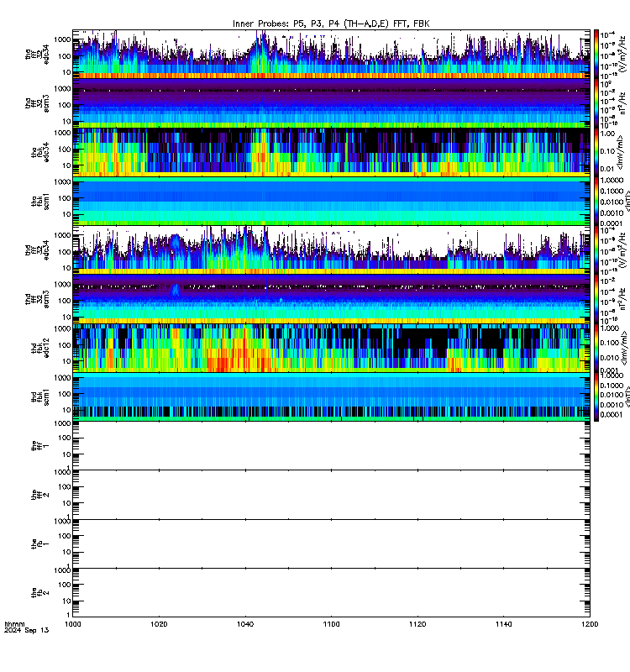The image size is (630, 672).
Task: Click the 'tha fbk edc34' panel label
Action: 40,152
